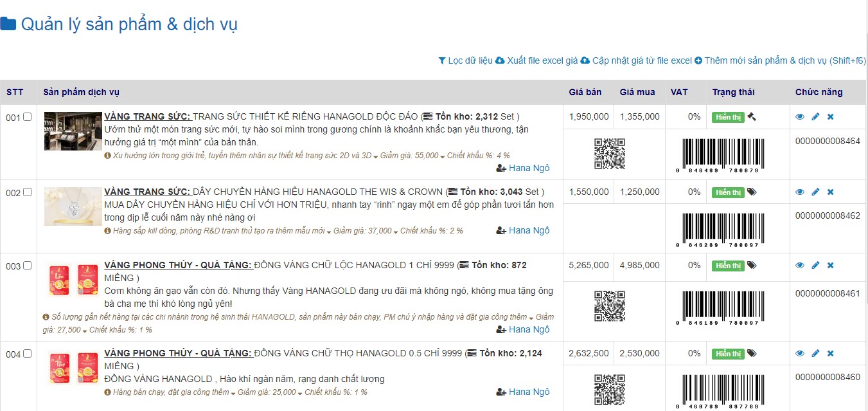Select the row 002 checkbox
Image resolution: width=868 pixels, height=411 pixels.
click(27, 192)
